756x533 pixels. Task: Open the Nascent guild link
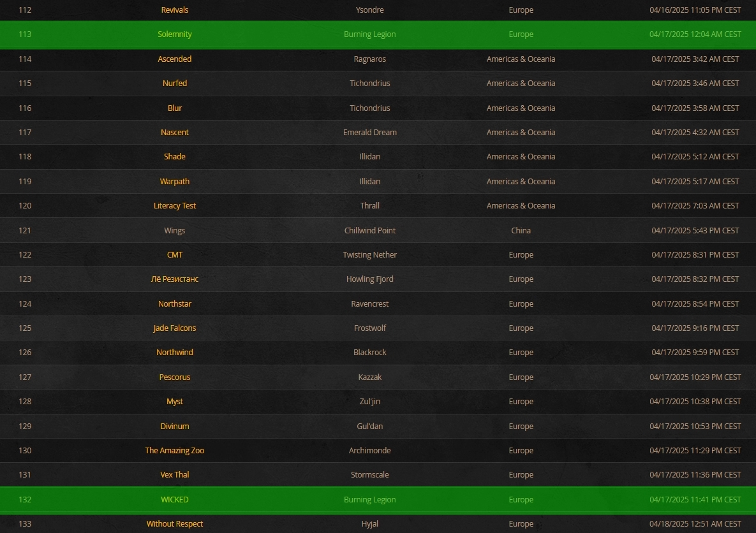pyautogui.click(x=175, y=133)
